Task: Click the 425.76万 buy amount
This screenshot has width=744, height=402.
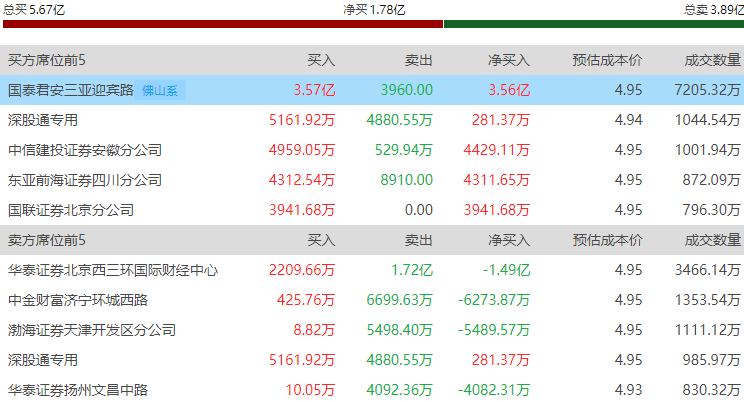Action: [306, 300]
